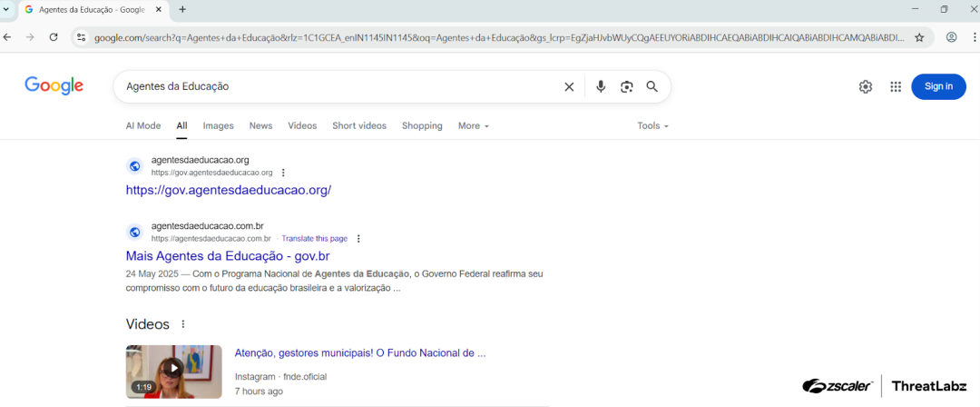The height and width of the screenshot is (407, 980).
Task: Click the Google logo
Action: click(54, 86)
